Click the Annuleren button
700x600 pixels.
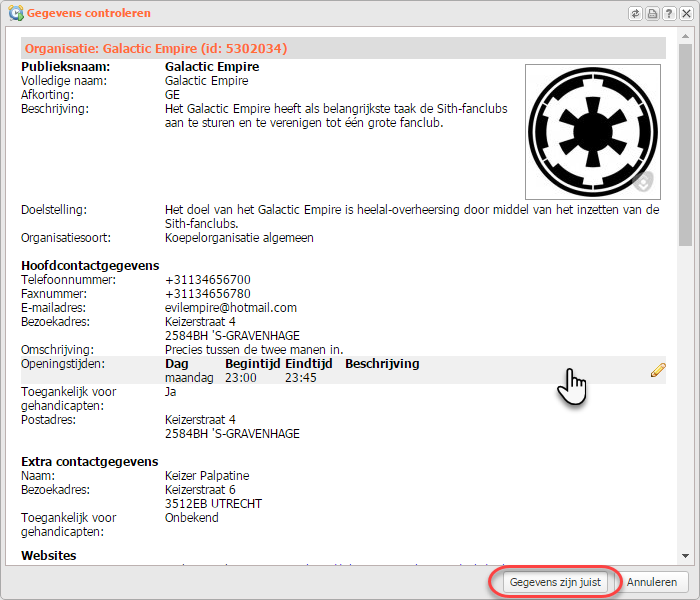coord(652,582)
